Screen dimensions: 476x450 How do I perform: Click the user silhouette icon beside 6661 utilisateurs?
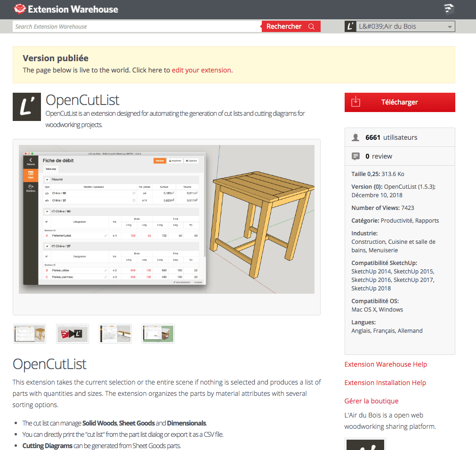[355, 137]
